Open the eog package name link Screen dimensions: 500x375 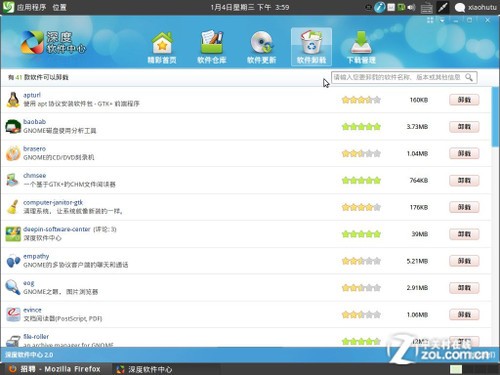coord(29,283)
